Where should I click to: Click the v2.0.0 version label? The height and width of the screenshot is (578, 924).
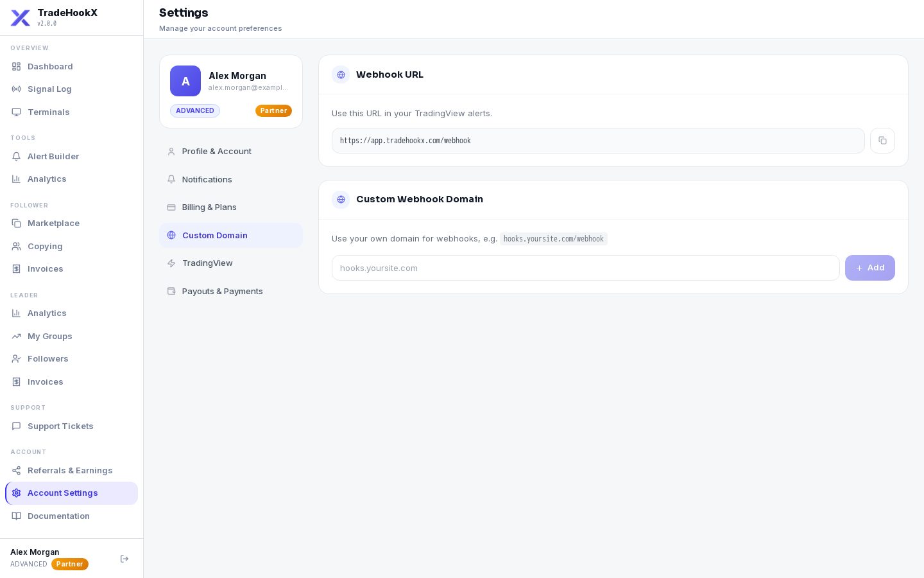coord(47,24)
